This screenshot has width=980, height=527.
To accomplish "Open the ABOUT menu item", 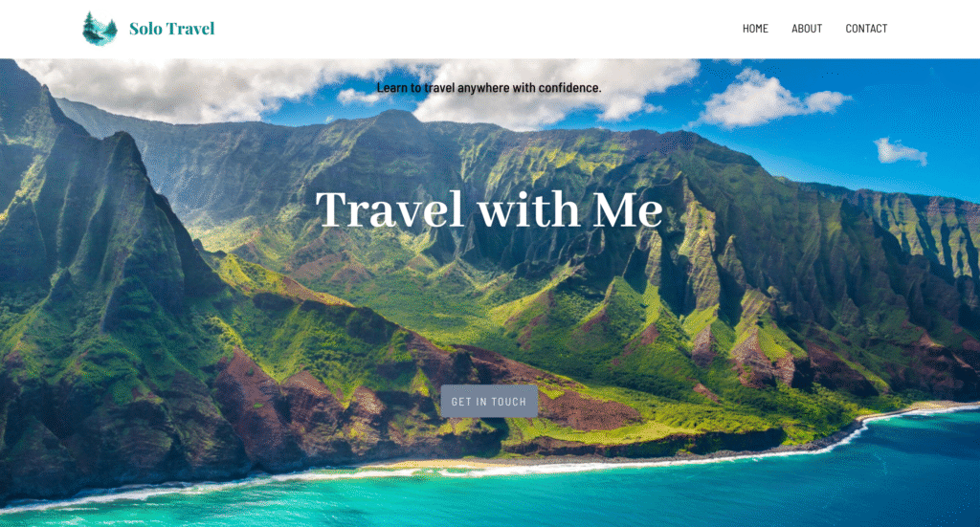I will tap(807, 29).
